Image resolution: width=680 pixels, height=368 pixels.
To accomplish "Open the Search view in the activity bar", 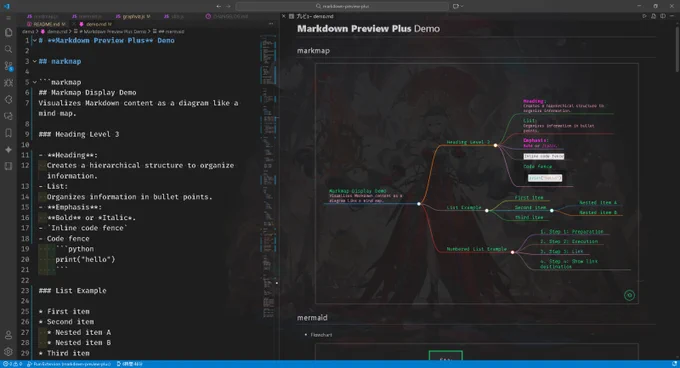I will coord(8,49).
